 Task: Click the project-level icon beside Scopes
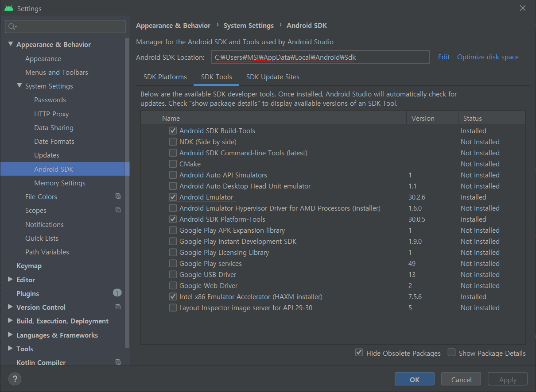point(118,210)
